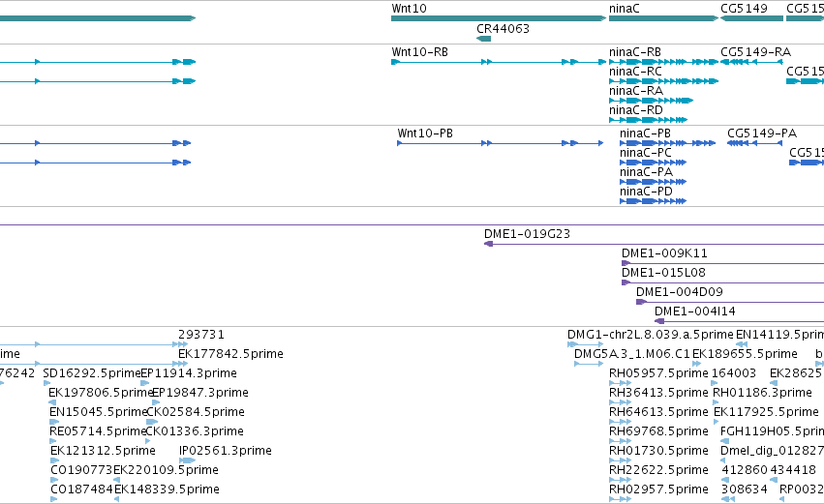
Task: Click the 293731 EST feature
Action: [201, 335]
